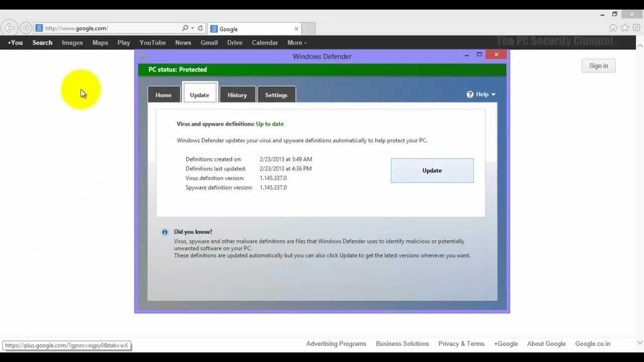This screenshot has height=362, width=644.
Task: Open a new blank browser tab
Action: coord(308,29)
